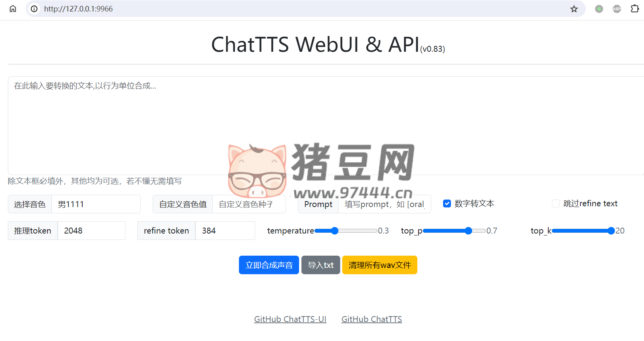Screen dimensions: 644x341
Task: Click the 导入txt button
Action: pos(320,265)
